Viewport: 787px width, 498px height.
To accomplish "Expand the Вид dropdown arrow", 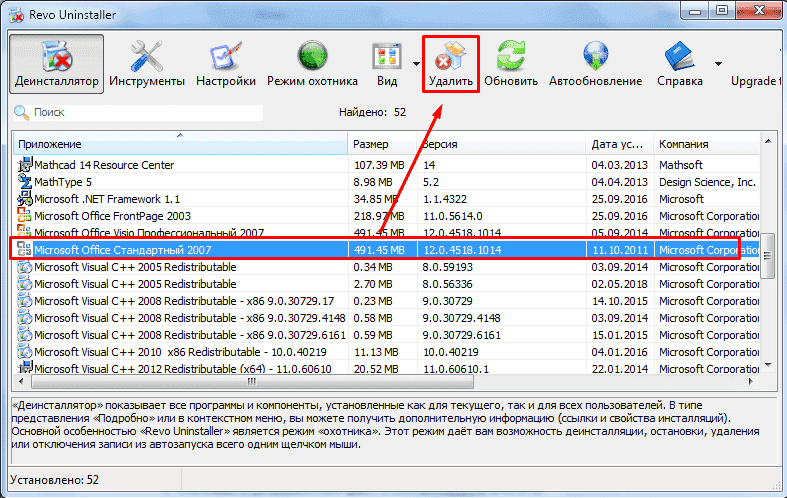I will (x=416, y=64).
